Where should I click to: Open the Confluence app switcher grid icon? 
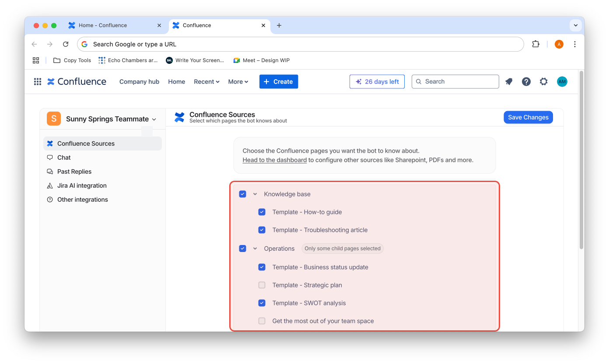pos(38,81)
